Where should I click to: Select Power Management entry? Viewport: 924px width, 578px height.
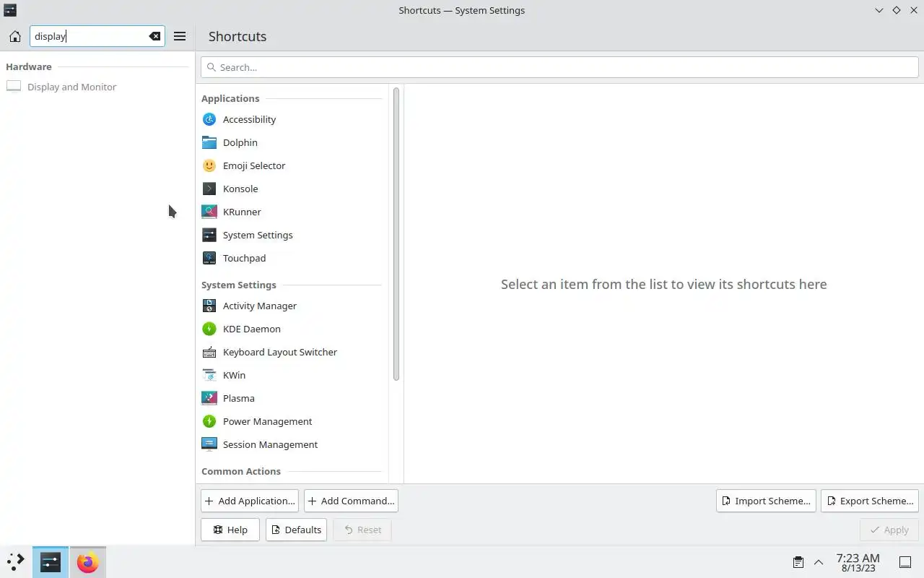292,421
